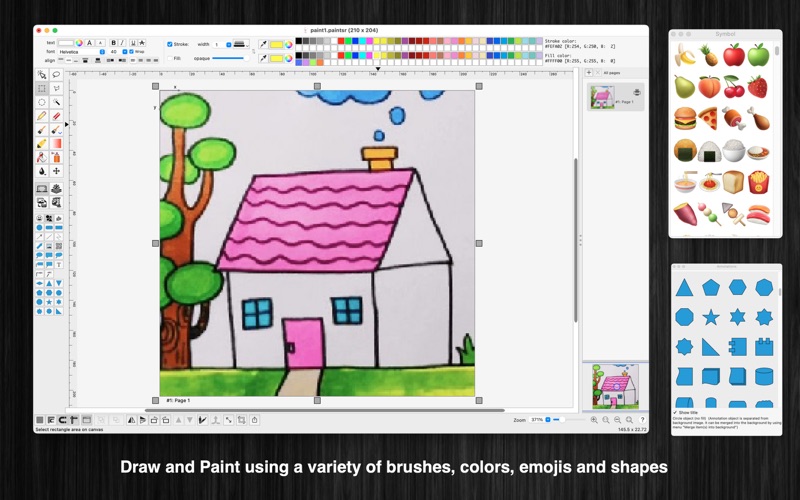Image resolution: width=800 pixels, height=500 pixels.
Task: Adjust the opaque opacity slider
Action: click(x=230, y=58)
